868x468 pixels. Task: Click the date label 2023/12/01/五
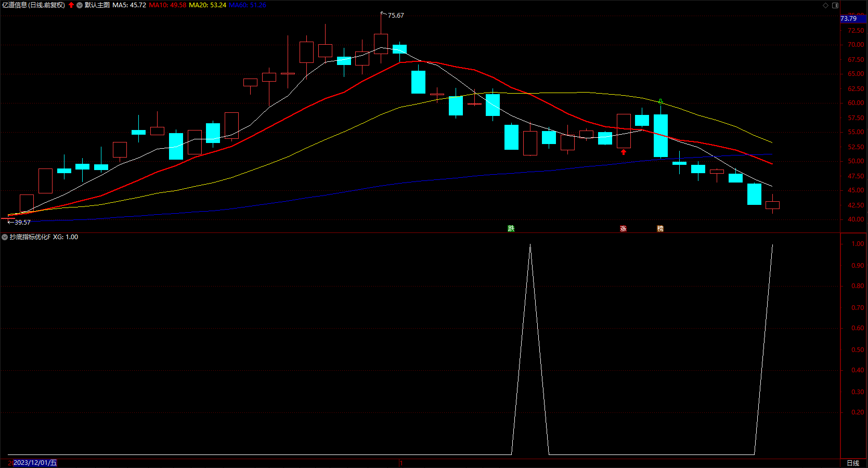(35, 463)
